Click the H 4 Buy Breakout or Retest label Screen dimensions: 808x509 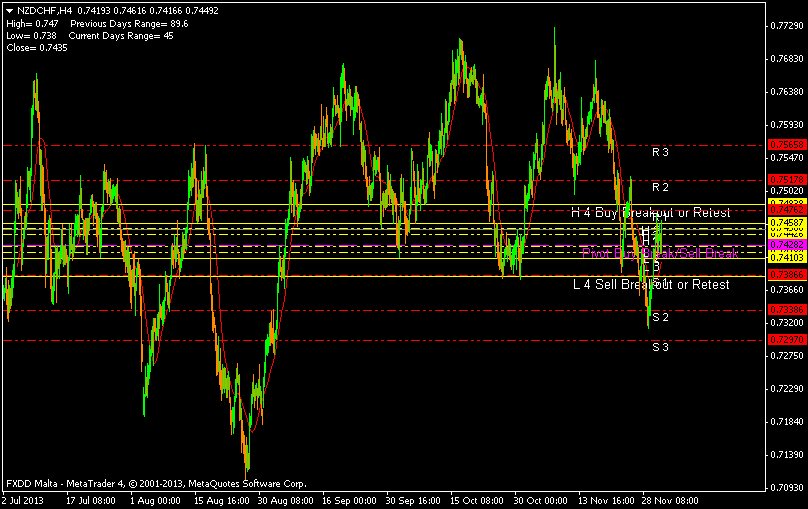click(650, 213)
